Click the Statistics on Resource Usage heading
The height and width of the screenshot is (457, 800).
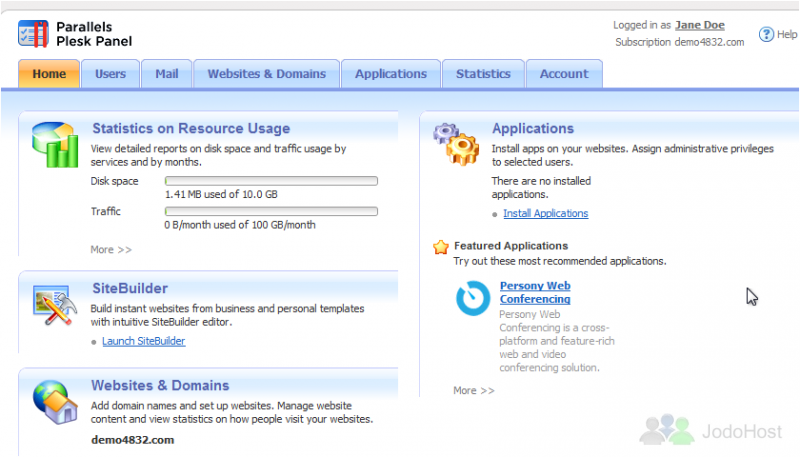tap(191, 129)
